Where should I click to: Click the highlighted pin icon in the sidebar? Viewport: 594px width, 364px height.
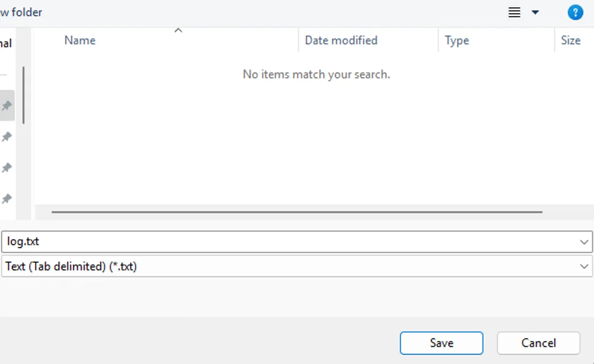point(7,105)
